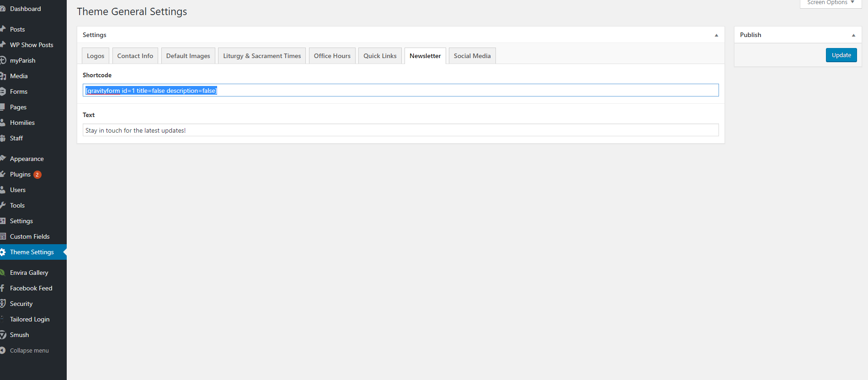This screenshot has height=380, width=868.
Task: Open the Homilies menu item
Action: tap(22, 123)
